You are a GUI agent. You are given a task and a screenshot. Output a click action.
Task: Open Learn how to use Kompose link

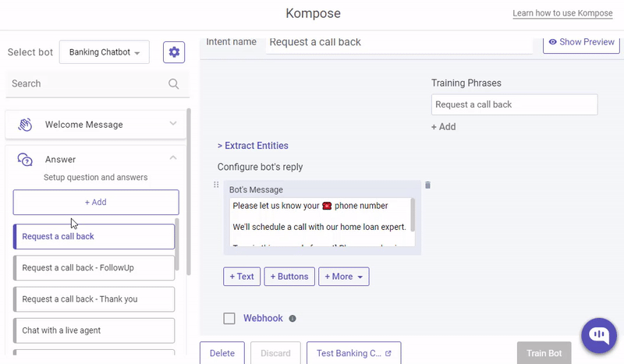click(x=562, y=13)
